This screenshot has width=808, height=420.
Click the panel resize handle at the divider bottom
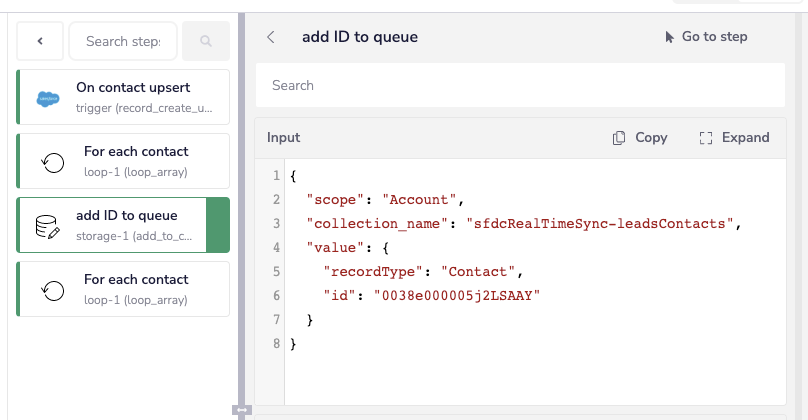(x=242, y=410)
